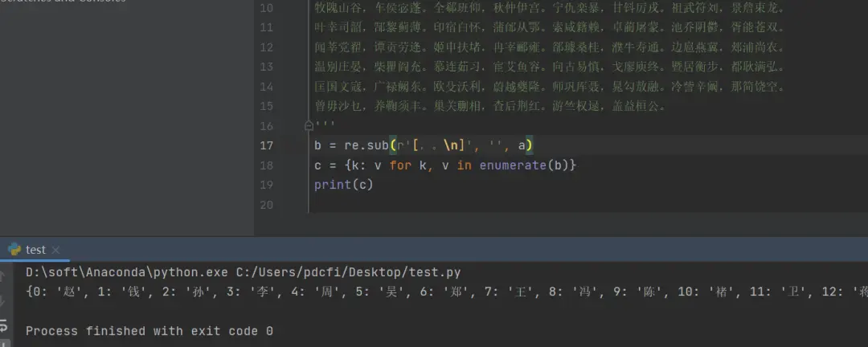
Task: Click line number 10 in the gutter
Action: [x=266, y=8]
